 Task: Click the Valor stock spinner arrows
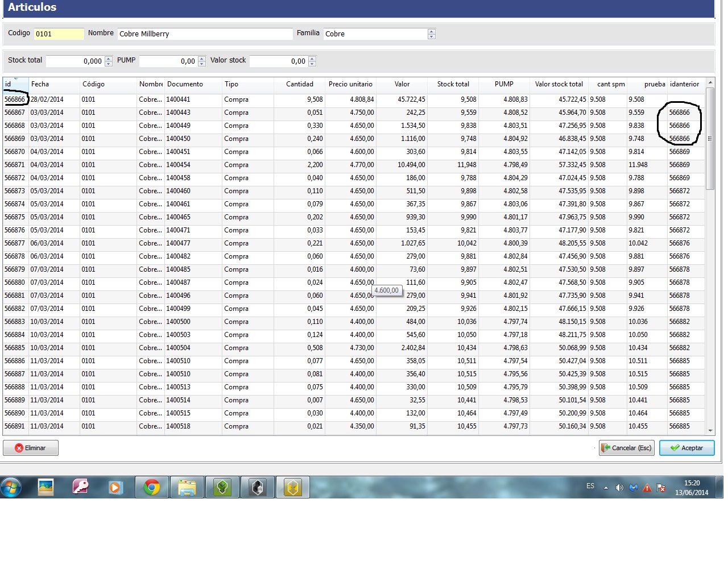click(x=312, y=61)
